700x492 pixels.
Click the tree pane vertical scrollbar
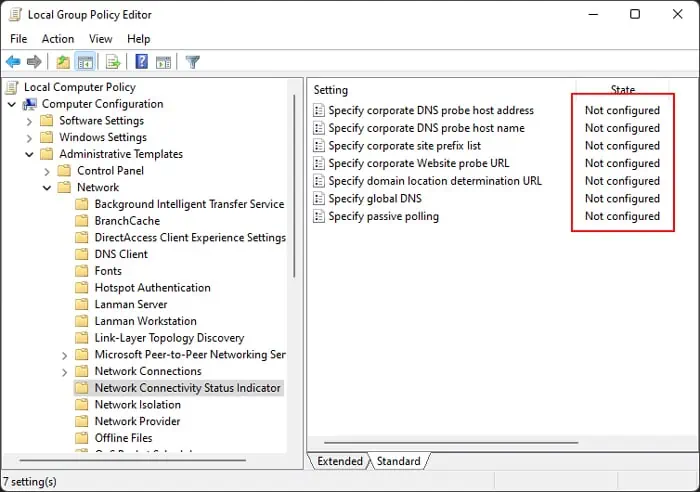click(x=294, y=186)
